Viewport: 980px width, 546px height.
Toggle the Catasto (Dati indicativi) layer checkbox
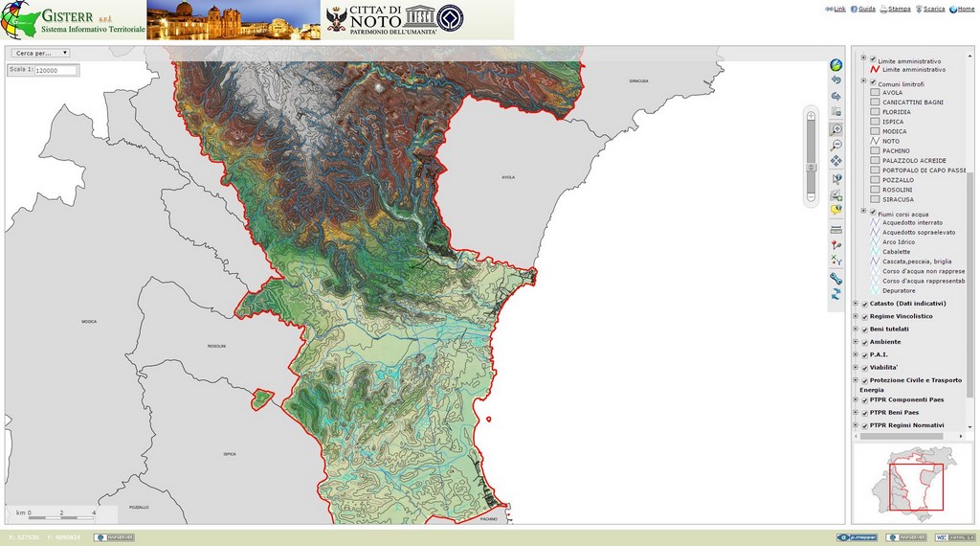click(864, 305)
